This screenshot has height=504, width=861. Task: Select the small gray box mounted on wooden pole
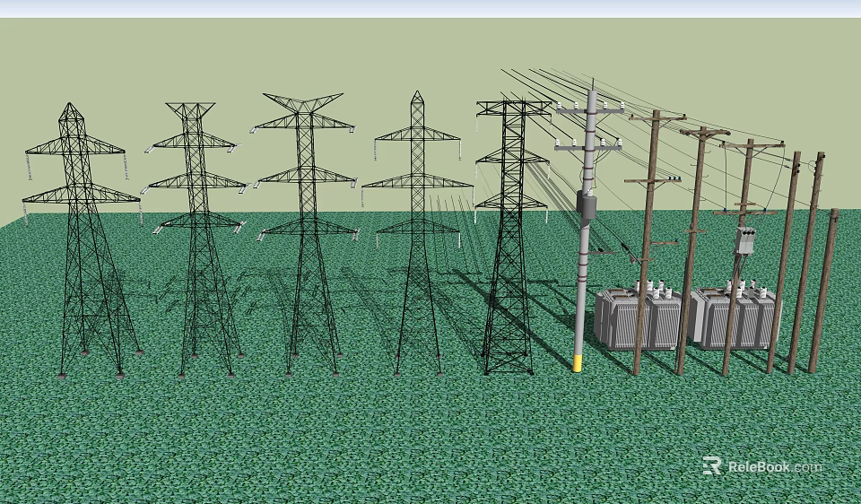click(745, 241)
